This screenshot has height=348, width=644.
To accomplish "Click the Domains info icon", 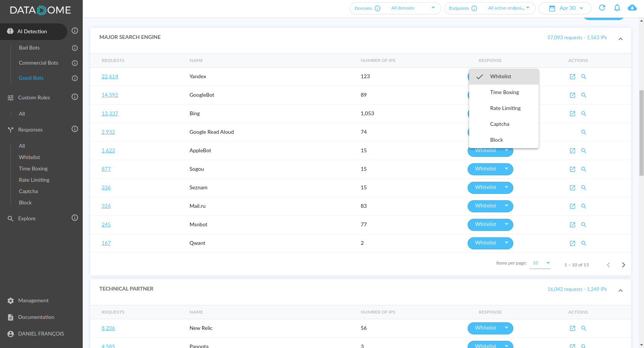I will pyautogui.click(x=377, y=8).
